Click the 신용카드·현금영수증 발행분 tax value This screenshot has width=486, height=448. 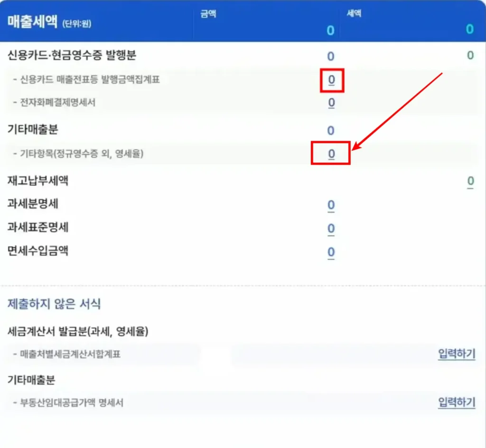point(470,55)
